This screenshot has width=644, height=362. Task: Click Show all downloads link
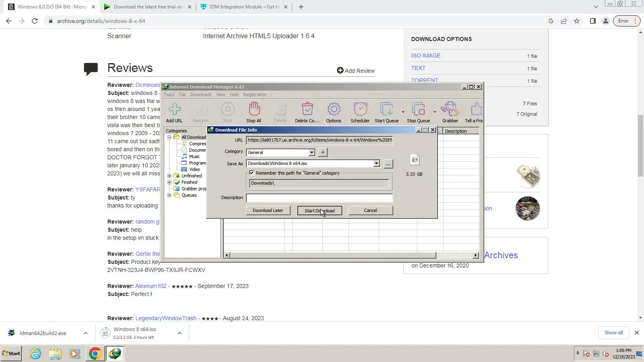(613, 333)
